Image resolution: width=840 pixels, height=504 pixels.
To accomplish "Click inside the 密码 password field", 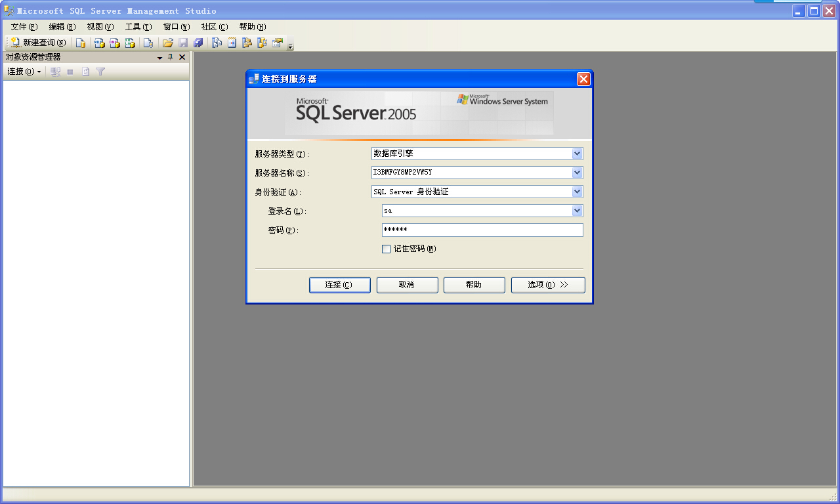I will pyautogui.click(x=482, y=230).
